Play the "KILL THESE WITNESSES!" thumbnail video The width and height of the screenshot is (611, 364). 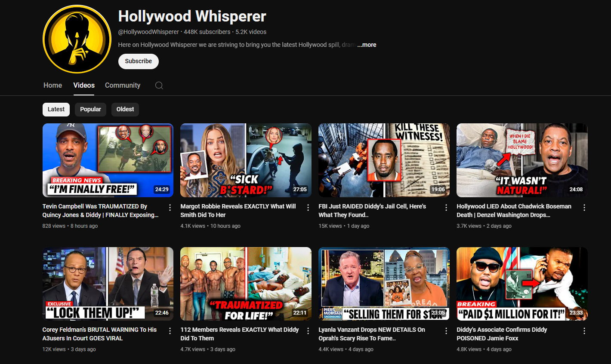click(x=384, y=160)
